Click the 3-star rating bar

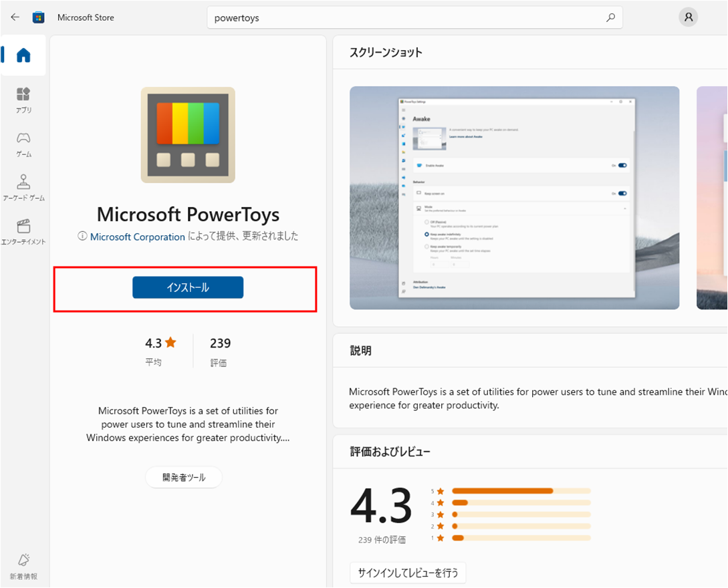(x=521, y=514)
